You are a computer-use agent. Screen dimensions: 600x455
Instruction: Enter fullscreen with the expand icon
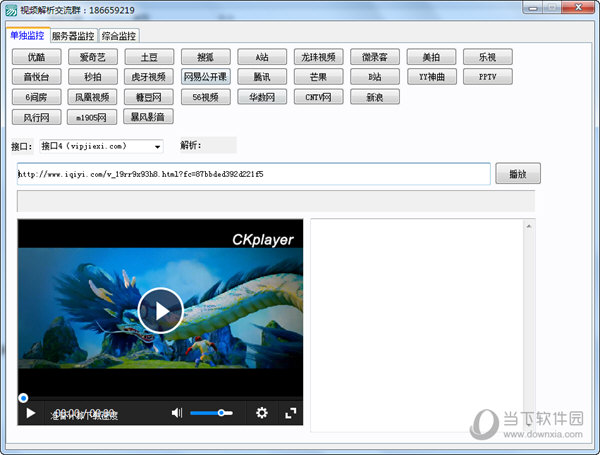coord(291,413)
